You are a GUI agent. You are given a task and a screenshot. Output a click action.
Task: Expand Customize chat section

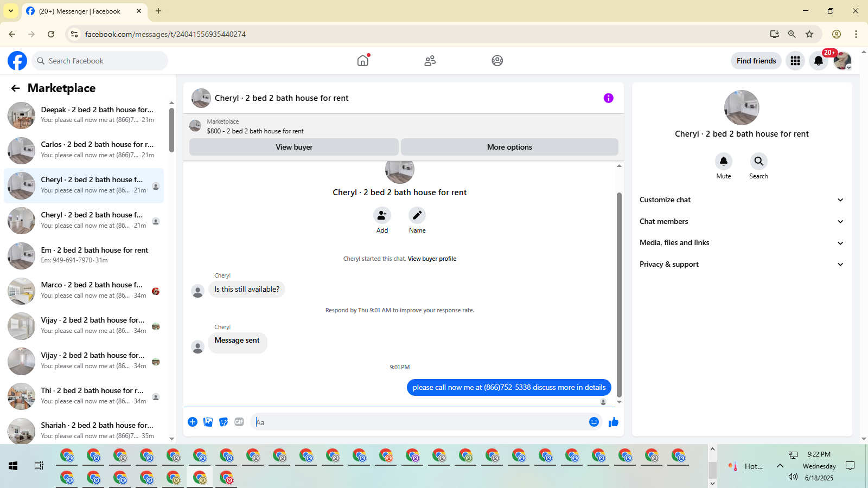tap(742, 200)
